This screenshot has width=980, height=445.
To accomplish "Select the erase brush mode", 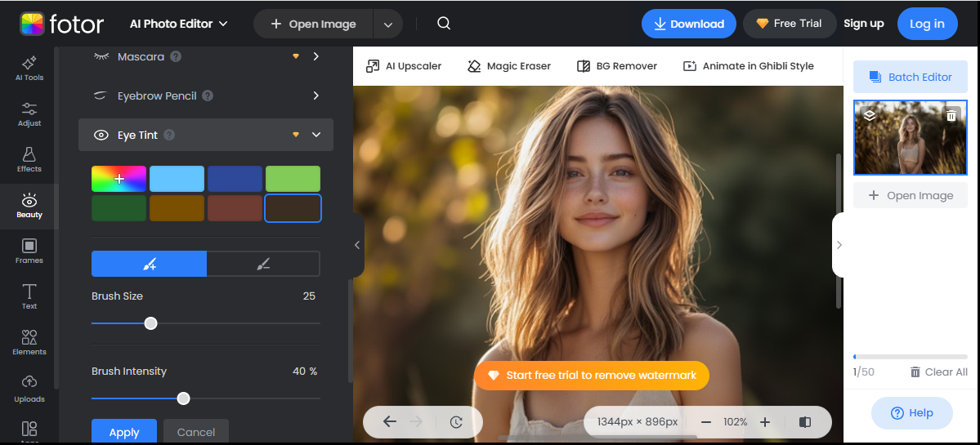I will [x=263, y=264].
